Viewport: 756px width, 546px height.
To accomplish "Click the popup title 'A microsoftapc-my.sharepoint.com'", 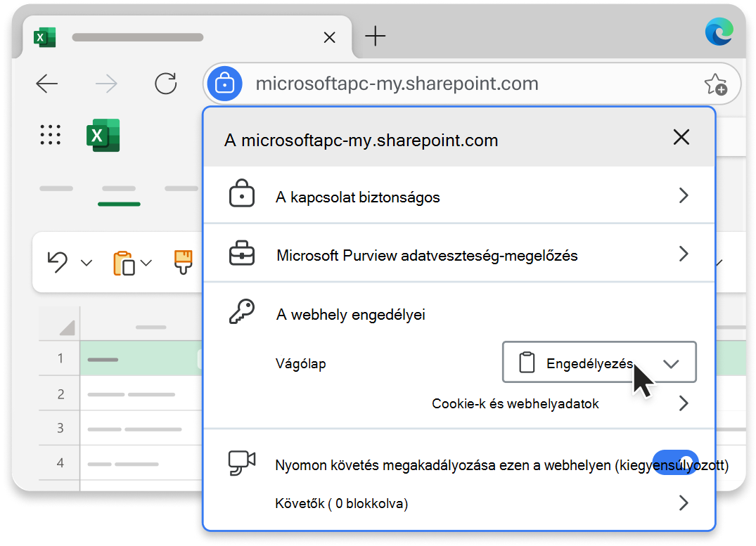I will pos(361,141).
